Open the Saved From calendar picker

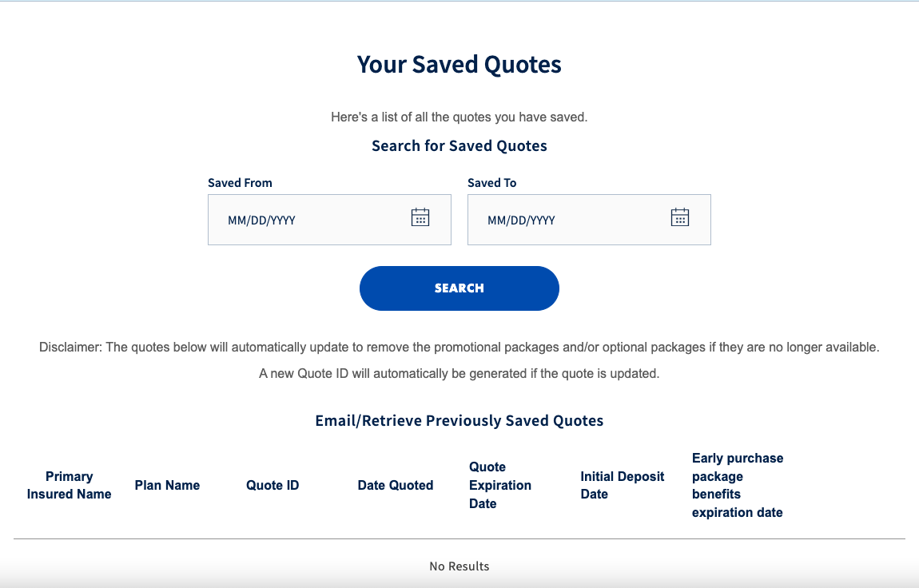420,217
